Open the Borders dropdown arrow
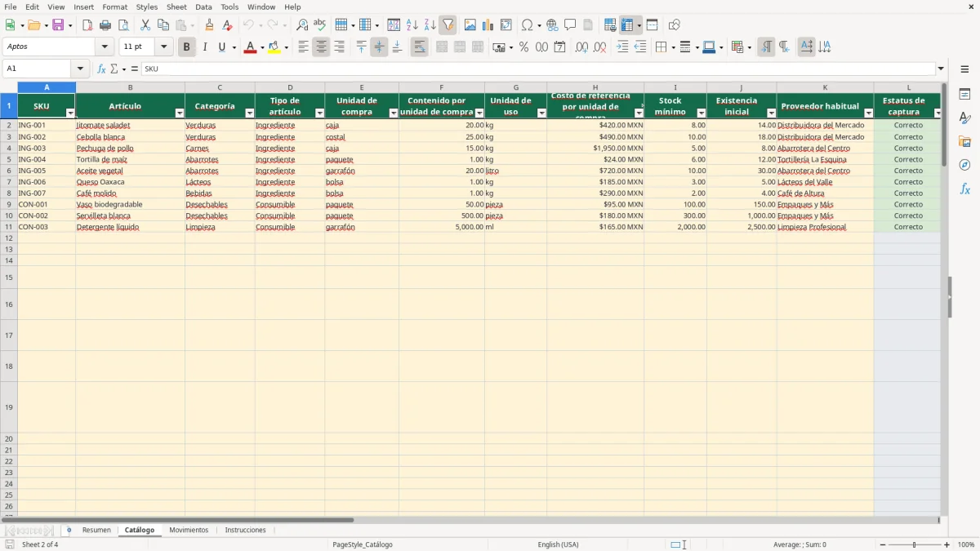Viewport: 980px width, 551px height. [x=672, y=47]
